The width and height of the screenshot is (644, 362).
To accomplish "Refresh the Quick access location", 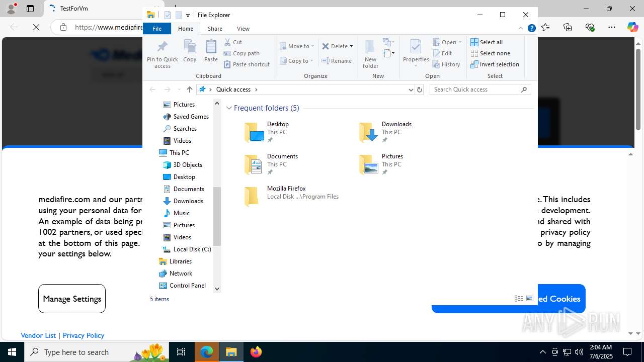I will coord(420,89).
